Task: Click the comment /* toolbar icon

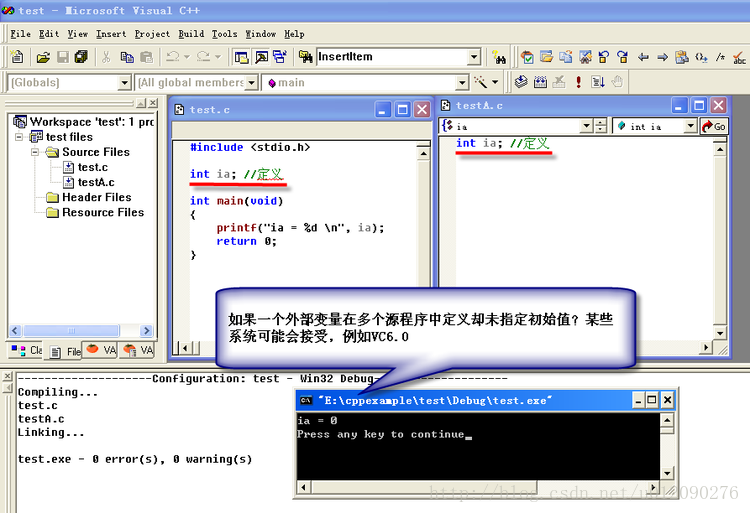Action: (x=720, y=57)
